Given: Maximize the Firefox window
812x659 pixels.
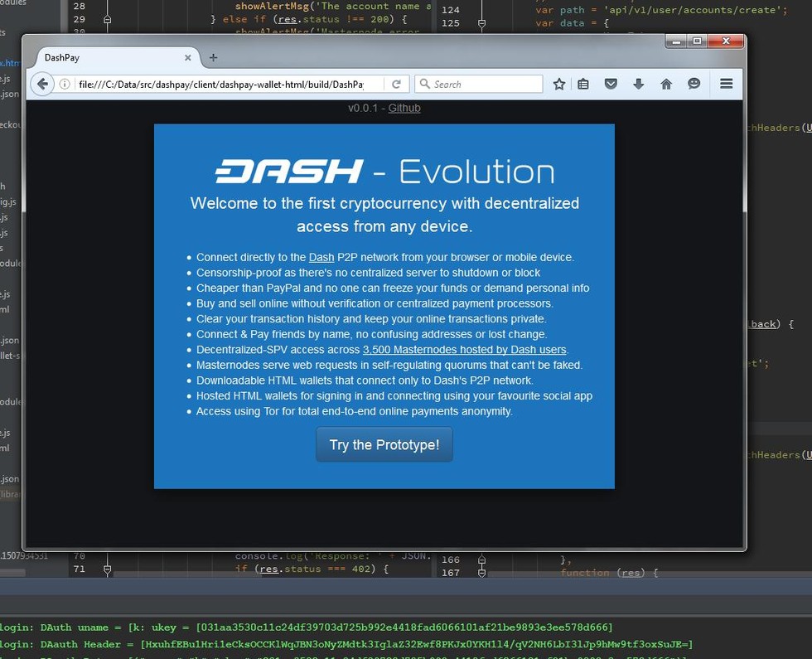Looking at the screenshot, I should (697, 41).
